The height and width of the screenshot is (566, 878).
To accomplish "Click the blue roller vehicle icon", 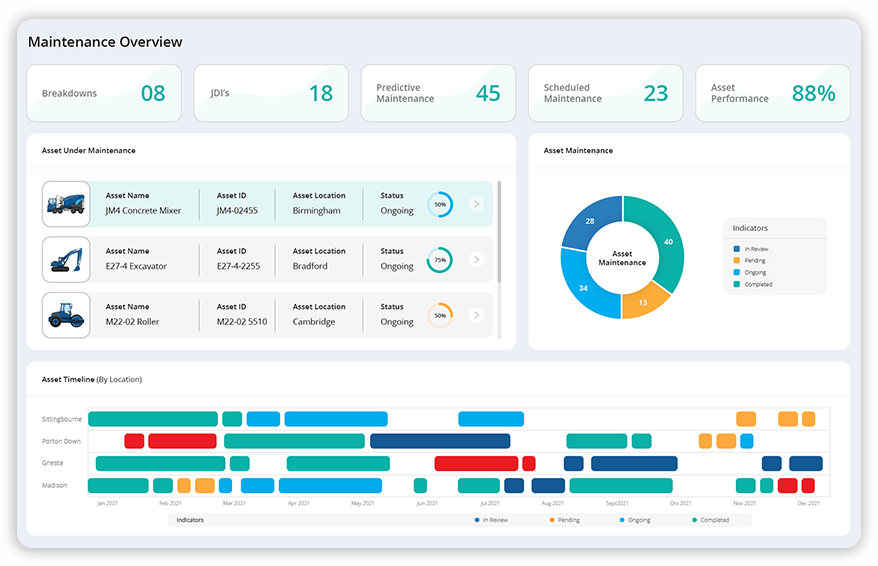I will [66, 316].
